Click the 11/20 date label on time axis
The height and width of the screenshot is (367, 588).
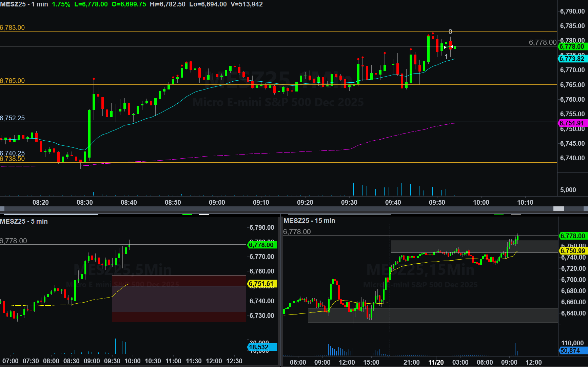tap(436, 362)
